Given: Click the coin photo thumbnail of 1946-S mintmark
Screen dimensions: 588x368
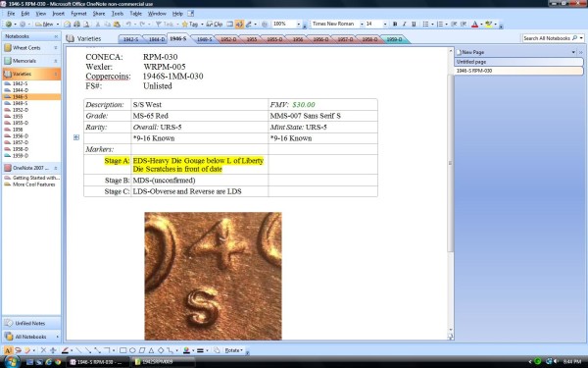Looking at the screenshot, I should click(x=213, y=276).
